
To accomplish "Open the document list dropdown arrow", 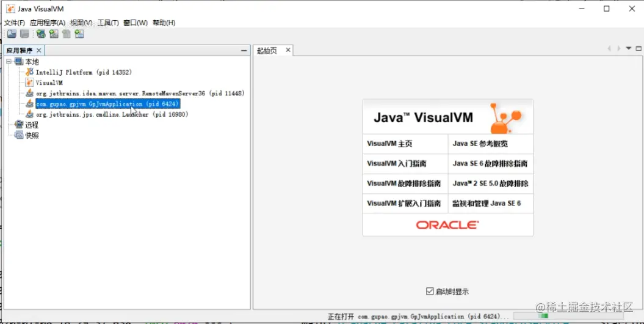I will pos(628,48).
